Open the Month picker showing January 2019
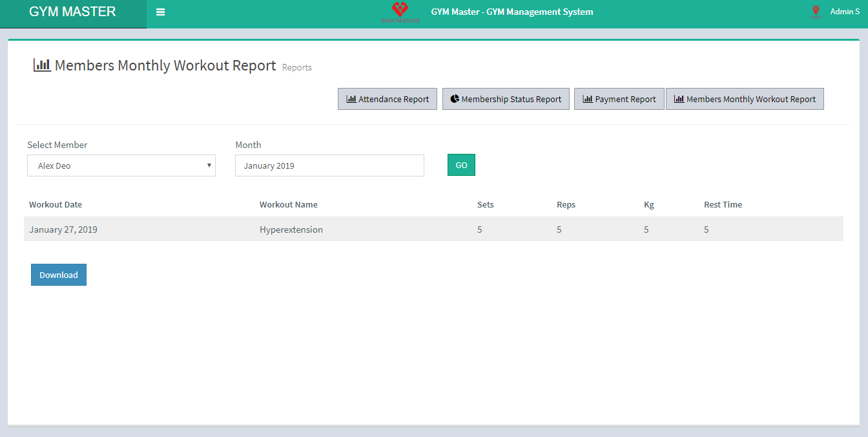 point(329,165)
